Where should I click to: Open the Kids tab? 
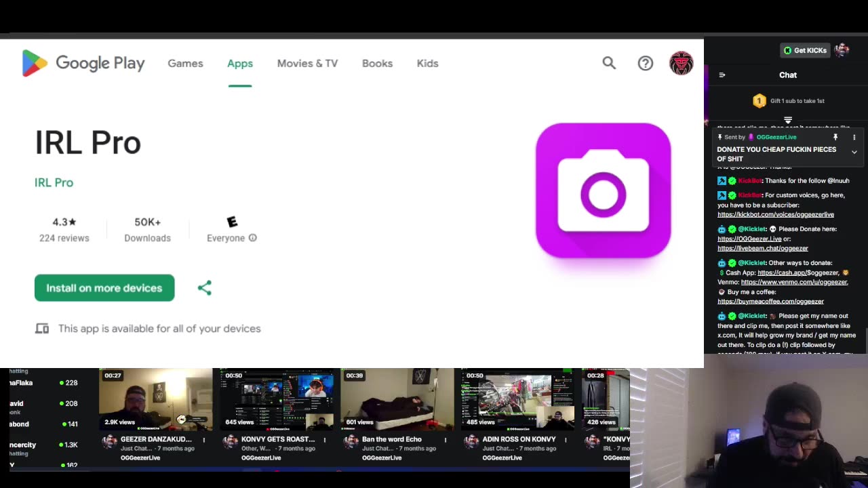point(427,63)
